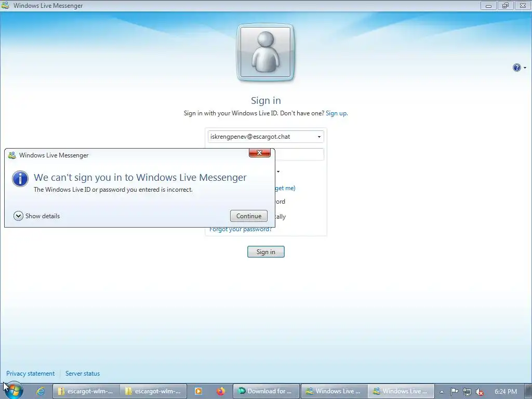
Task: Open the network tray icon
Action: (x=467, y=392)
